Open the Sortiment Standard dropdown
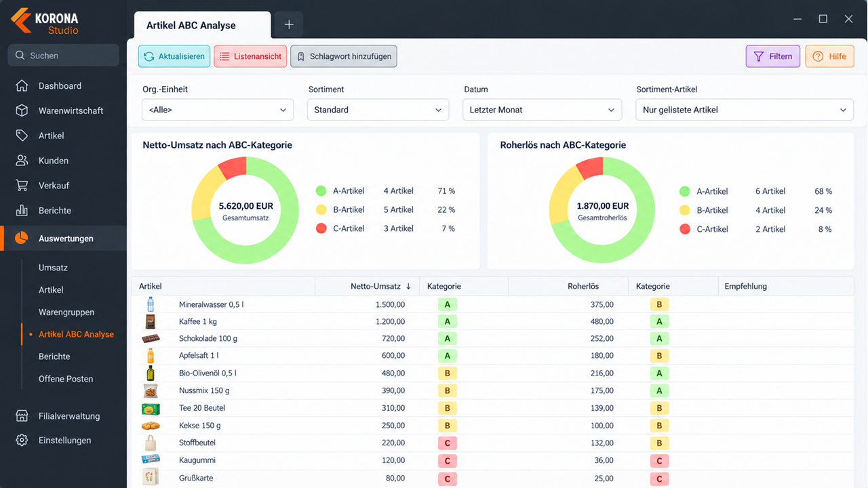 [378, 110]
